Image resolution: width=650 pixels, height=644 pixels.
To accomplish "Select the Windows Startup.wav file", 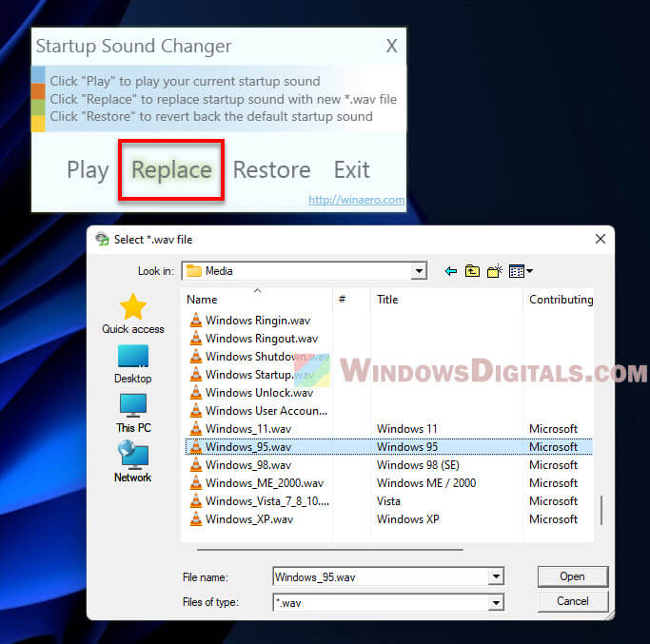I will tap(251, 375).
